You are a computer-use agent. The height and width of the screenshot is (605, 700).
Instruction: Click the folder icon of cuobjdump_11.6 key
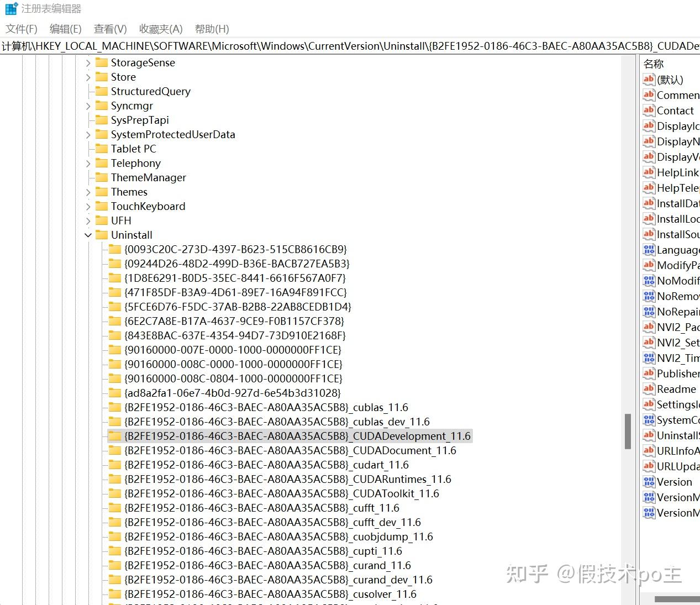(114, 536)
